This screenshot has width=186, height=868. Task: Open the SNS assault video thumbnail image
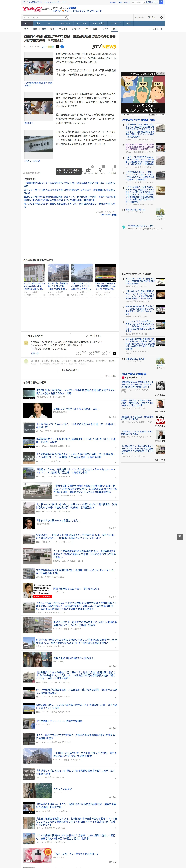point(39,66)
